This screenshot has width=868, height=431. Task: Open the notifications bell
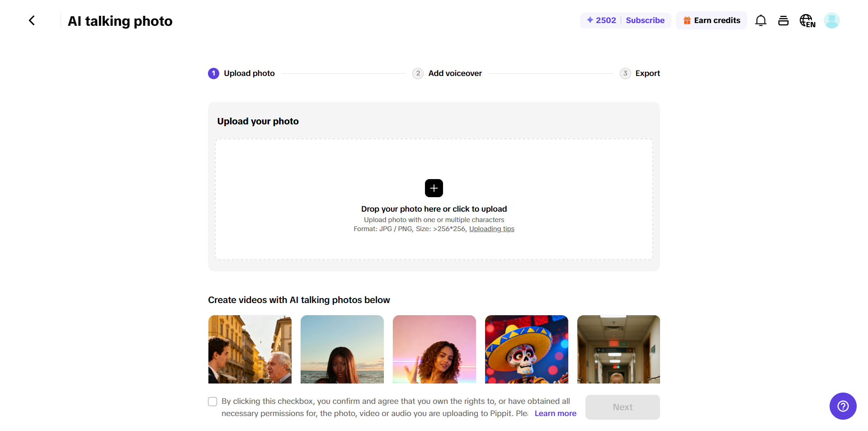[761, 20]
